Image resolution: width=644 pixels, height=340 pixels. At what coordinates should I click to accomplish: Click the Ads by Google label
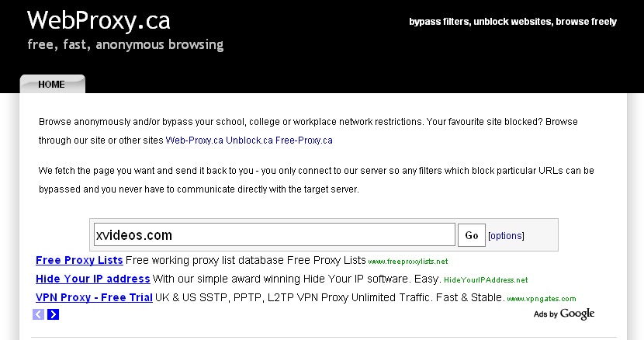pos(564,314)
